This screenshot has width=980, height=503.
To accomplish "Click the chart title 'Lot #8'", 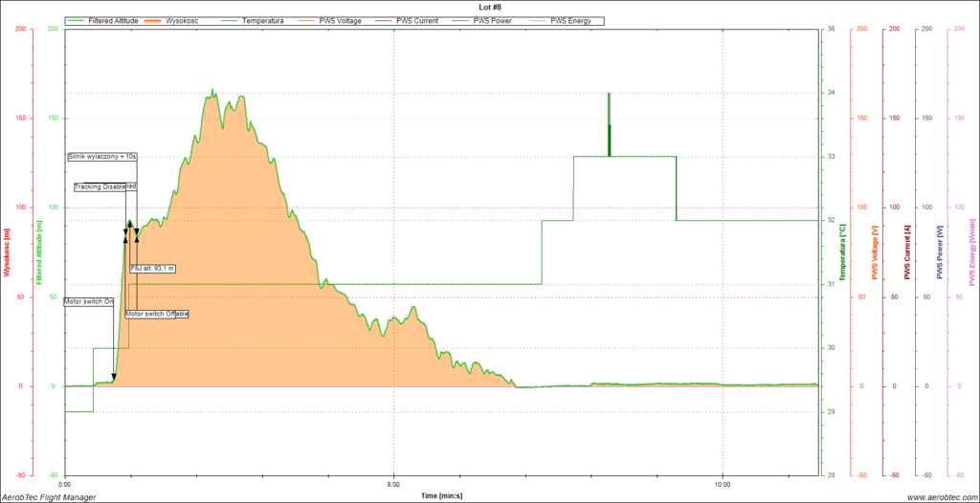I will [x=490, y=7].
